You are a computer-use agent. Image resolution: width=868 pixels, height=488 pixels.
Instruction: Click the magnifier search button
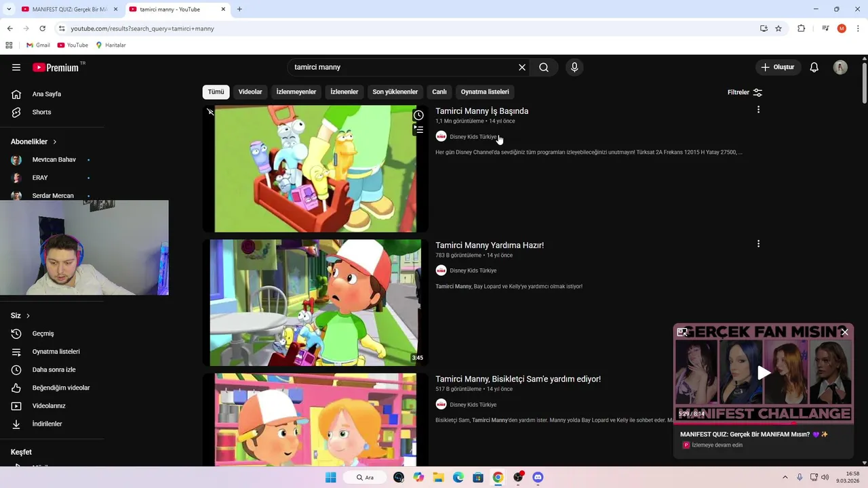pos(544,67)
